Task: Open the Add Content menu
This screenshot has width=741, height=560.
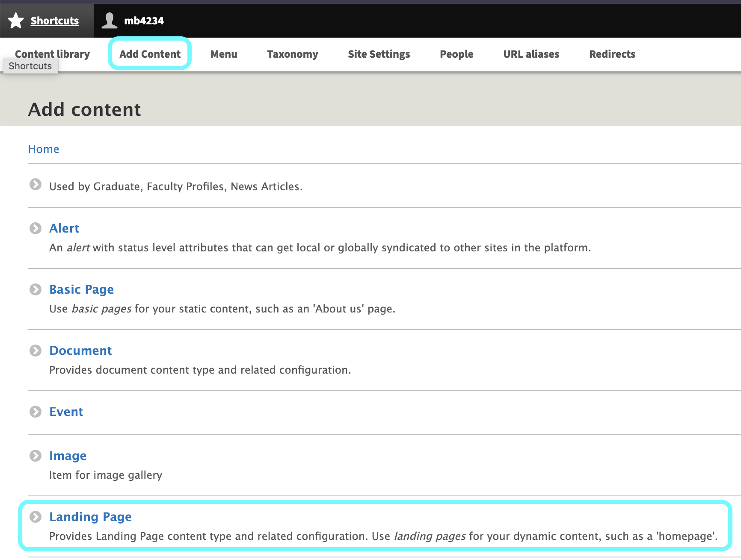Action: click(149, 54)
